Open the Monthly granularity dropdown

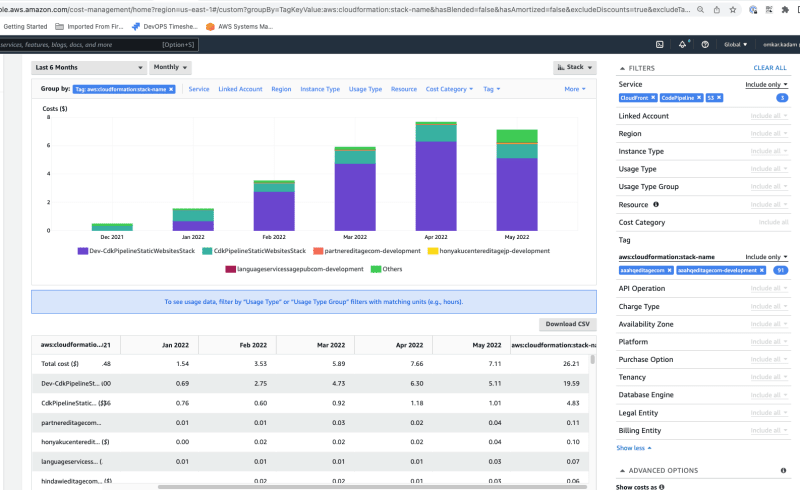click(170, 67)
